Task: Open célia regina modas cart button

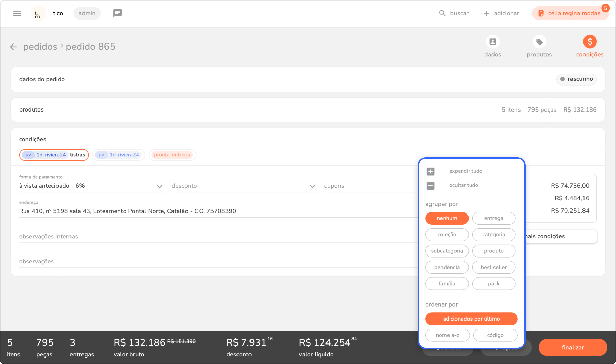Action: [570, 13]
